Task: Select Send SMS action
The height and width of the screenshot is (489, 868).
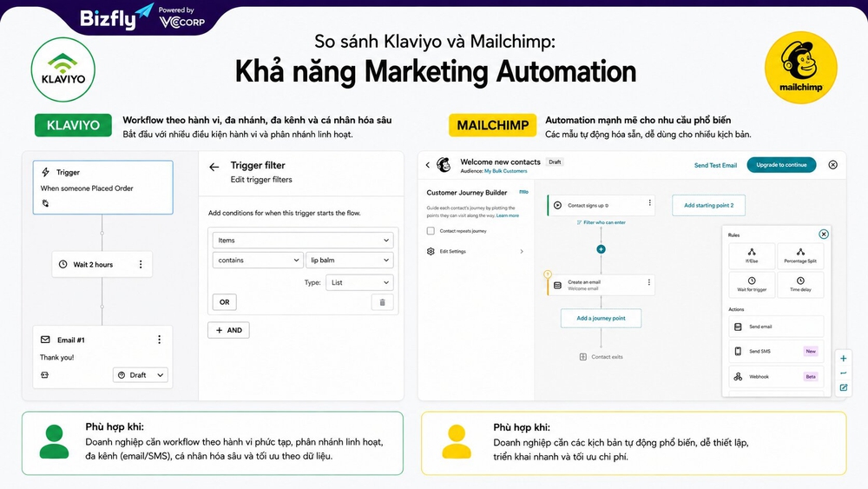Action: pyautogui.click(x=776, y=351)
